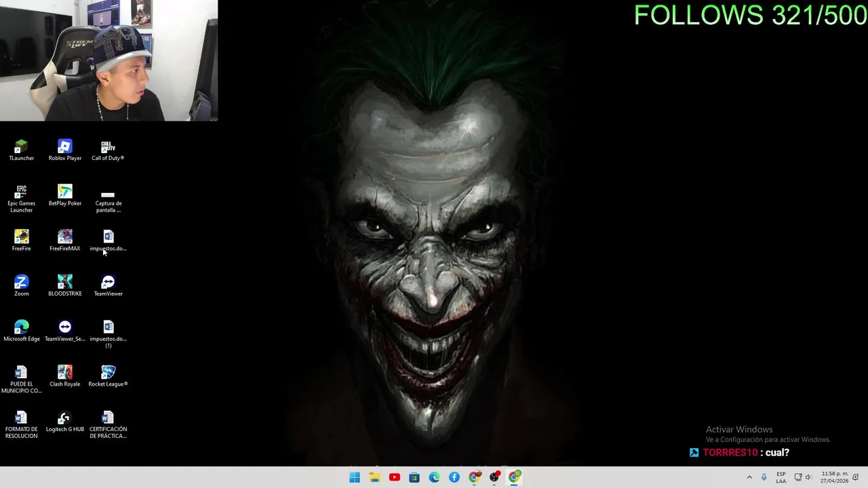Open YouTube from the taskbar
The height and width of the screenshot is (488, 868).
(394, 477)
